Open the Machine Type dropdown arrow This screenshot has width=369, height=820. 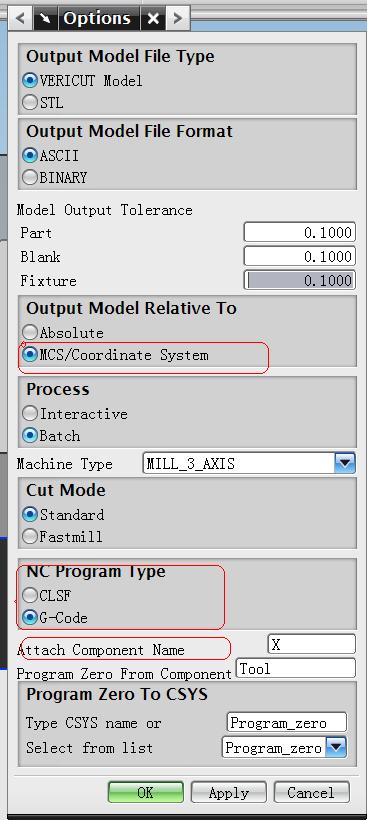[344, 463]
